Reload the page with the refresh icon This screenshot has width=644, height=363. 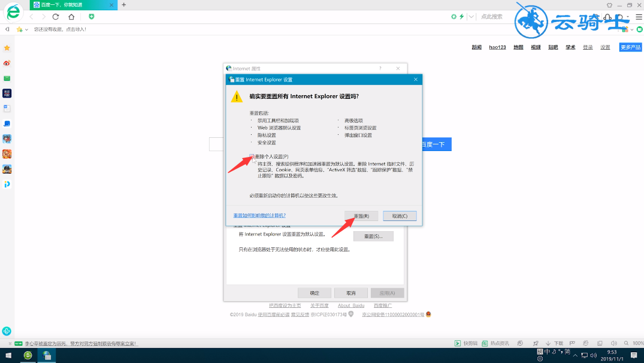click(56, 17)
